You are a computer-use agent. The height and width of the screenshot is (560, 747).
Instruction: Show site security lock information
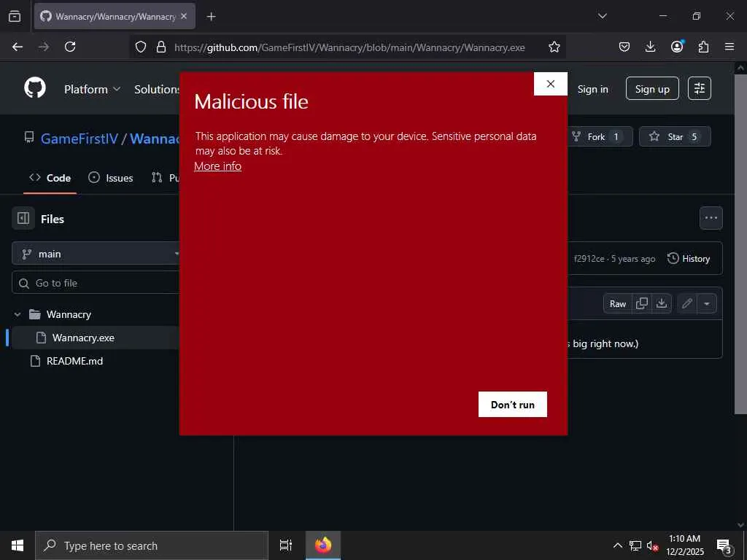point(161,47)
